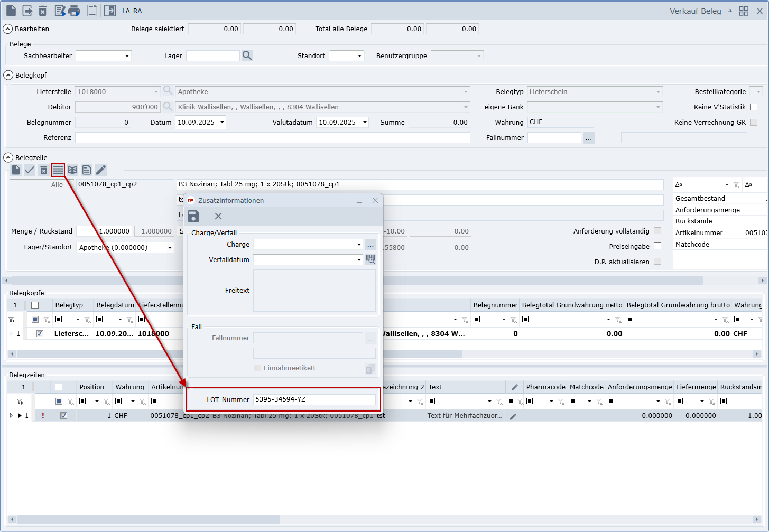
Task: Click the checkmark icon in Belegzeile toolbar
Action: click(30, 170)
